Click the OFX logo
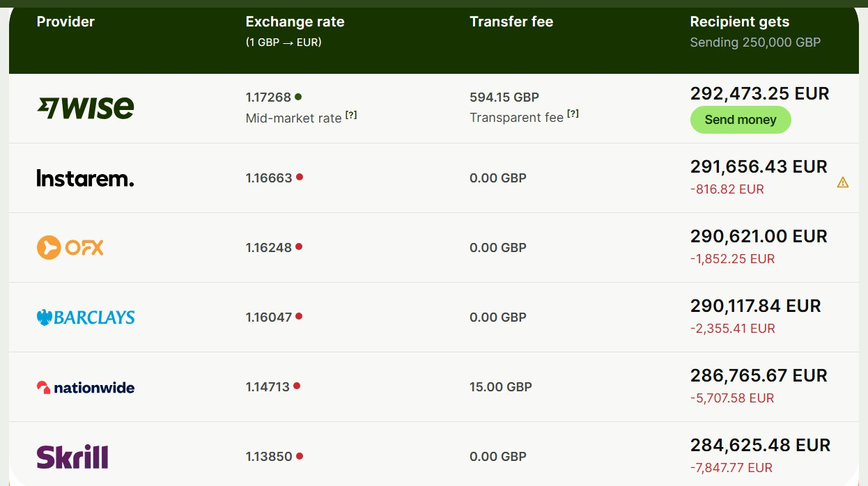The height and width of the screenshot is (486, 868). (x=70, y=247)
